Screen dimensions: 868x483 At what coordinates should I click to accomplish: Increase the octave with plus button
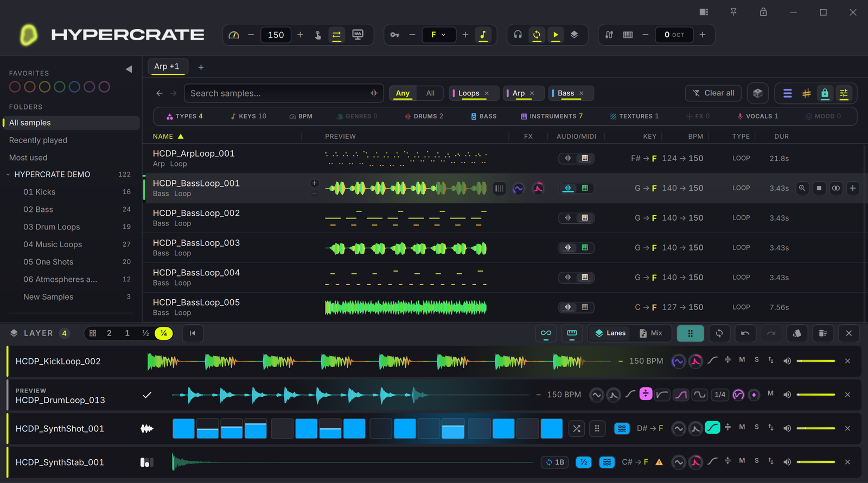pos(703,35)
